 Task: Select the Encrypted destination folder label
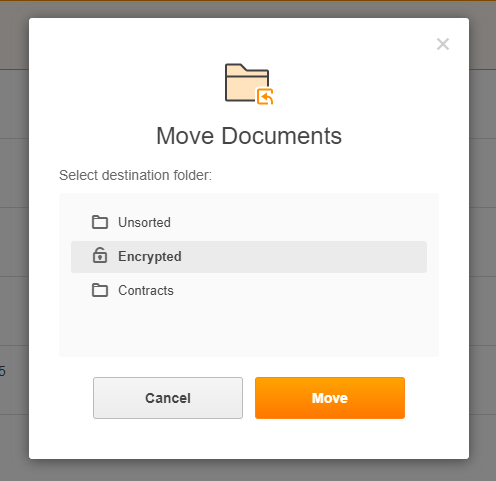click(x=150, y=256)
